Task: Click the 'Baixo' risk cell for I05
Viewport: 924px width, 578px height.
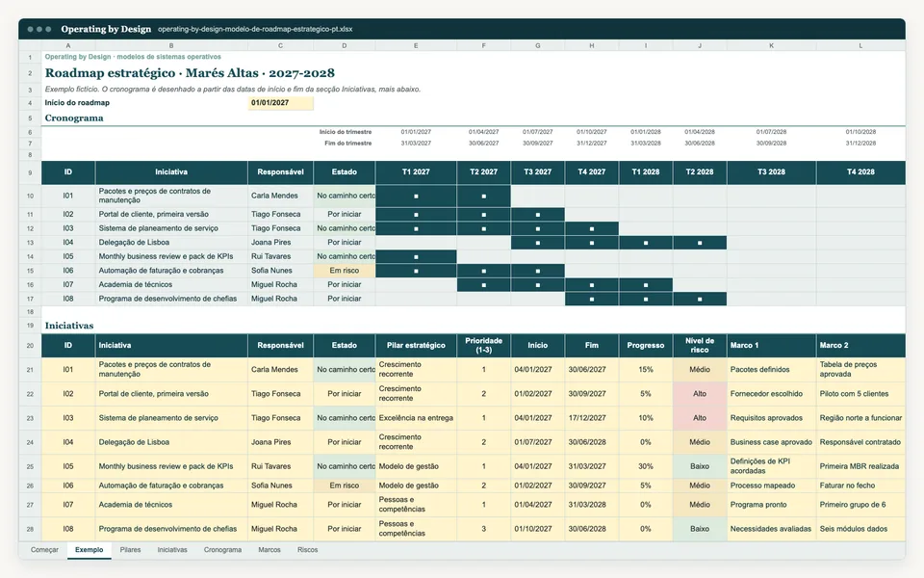Action: point(700,466)
